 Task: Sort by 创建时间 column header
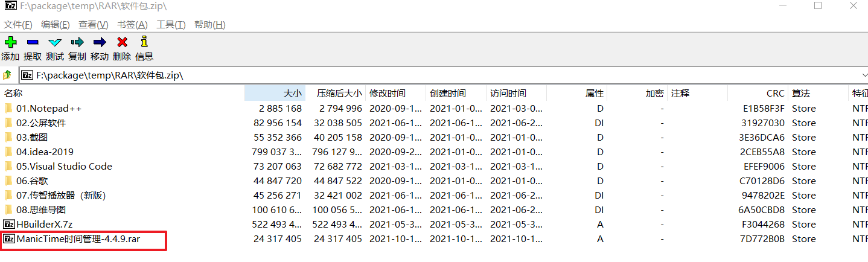448,94
